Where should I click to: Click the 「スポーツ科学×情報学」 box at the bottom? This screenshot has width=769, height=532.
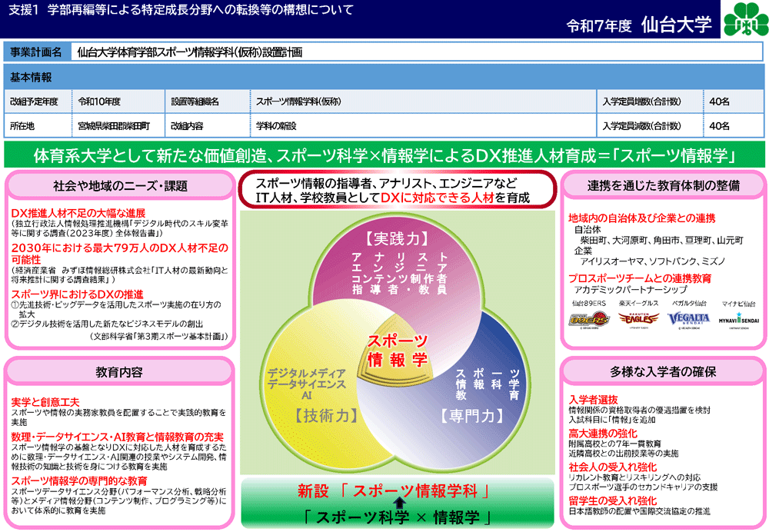pos(398,517)
